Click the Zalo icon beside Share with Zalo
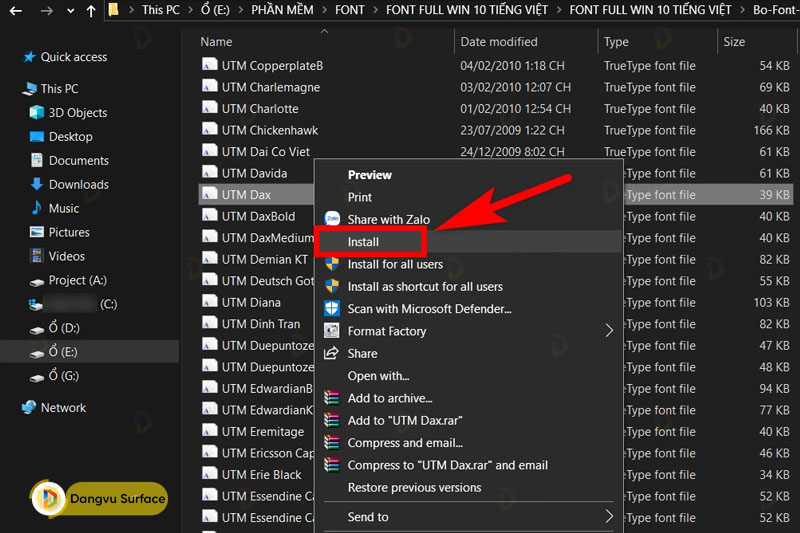This screenshot has width=800, height=533. [x=332, y=219]
